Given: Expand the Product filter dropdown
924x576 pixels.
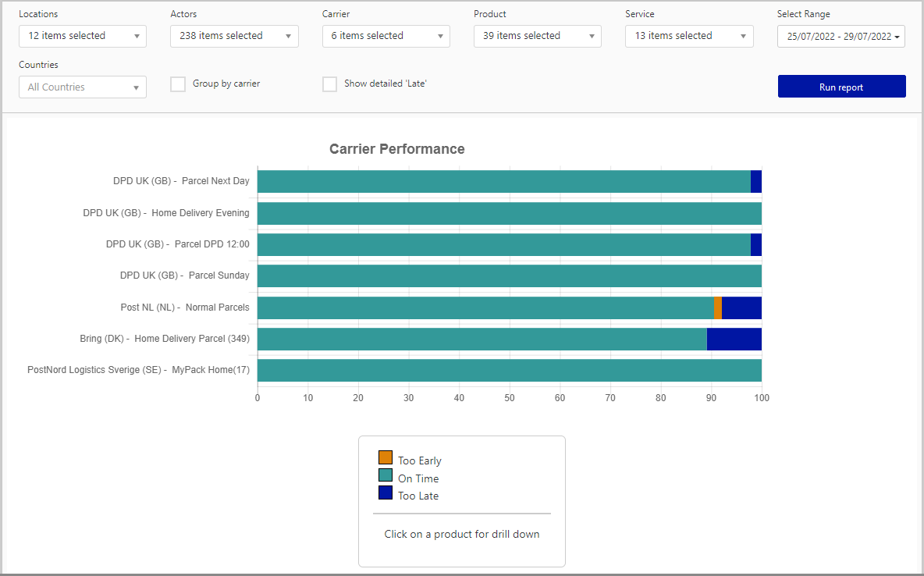Looking at the screenshot, I should point(537,36).
